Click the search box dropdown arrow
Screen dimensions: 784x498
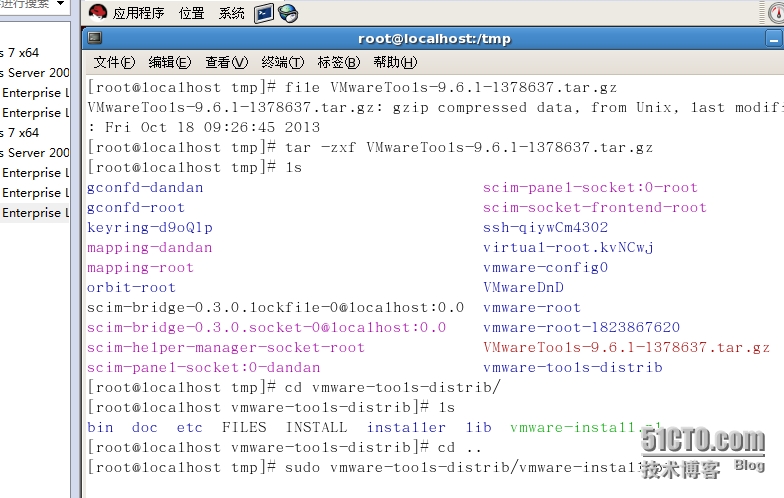point(60,3)
